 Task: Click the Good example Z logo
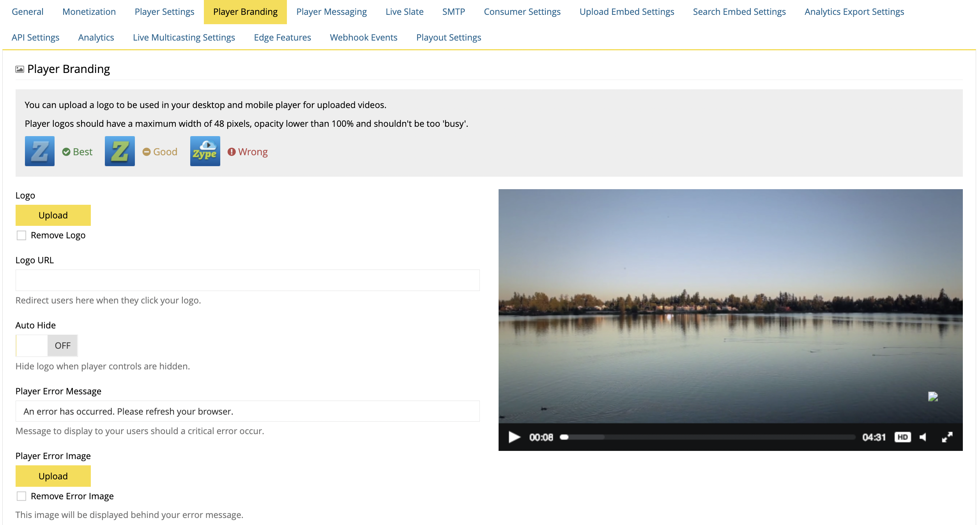pyautogui.click(x=120, y=151)
